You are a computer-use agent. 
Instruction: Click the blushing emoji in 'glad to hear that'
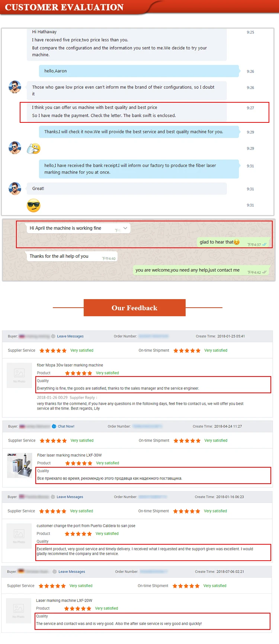coord(237,242)
